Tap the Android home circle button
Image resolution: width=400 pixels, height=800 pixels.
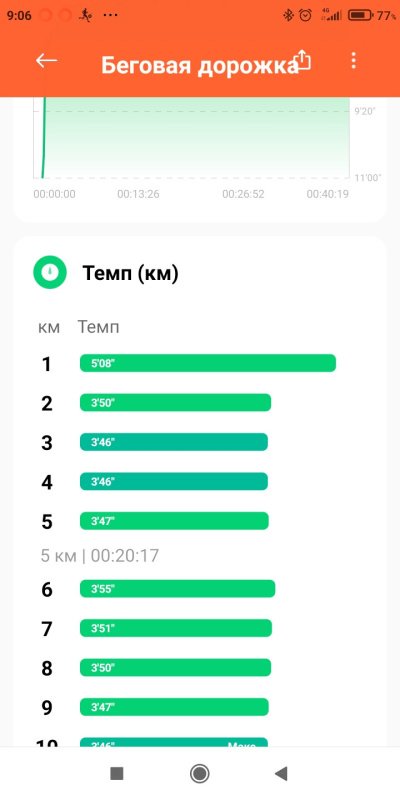click(x=199, y=773)
